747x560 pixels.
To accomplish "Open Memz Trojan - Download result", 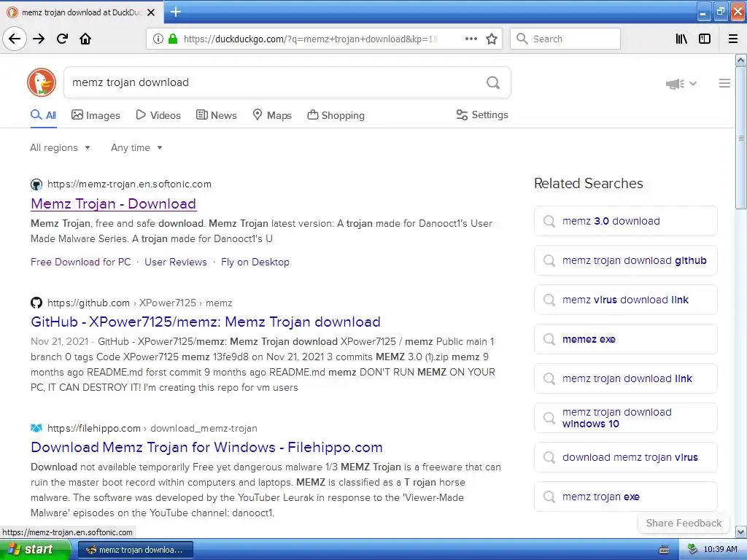I will coord(113,204).
